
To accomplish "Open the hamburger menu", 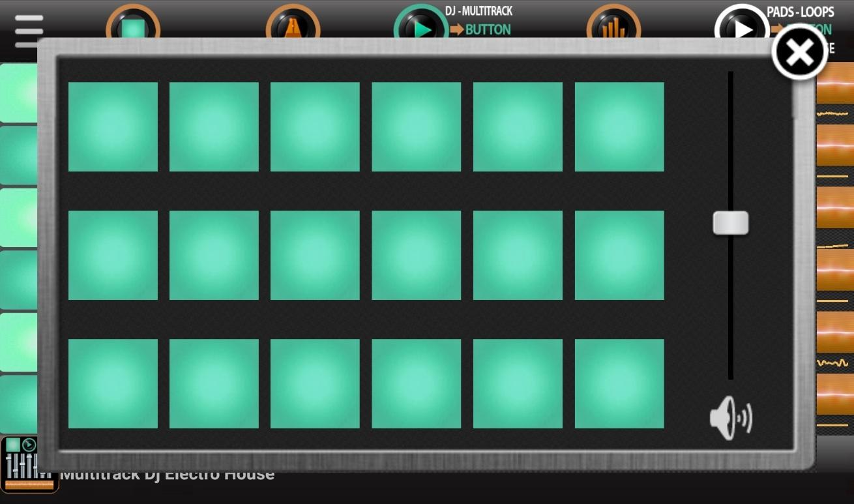I will click(29, 31).
